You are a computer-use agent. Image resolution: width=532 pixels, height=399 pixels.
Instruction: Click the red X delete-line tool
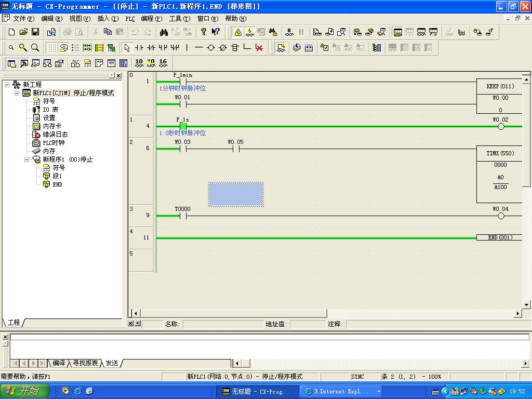pos(259,48)
